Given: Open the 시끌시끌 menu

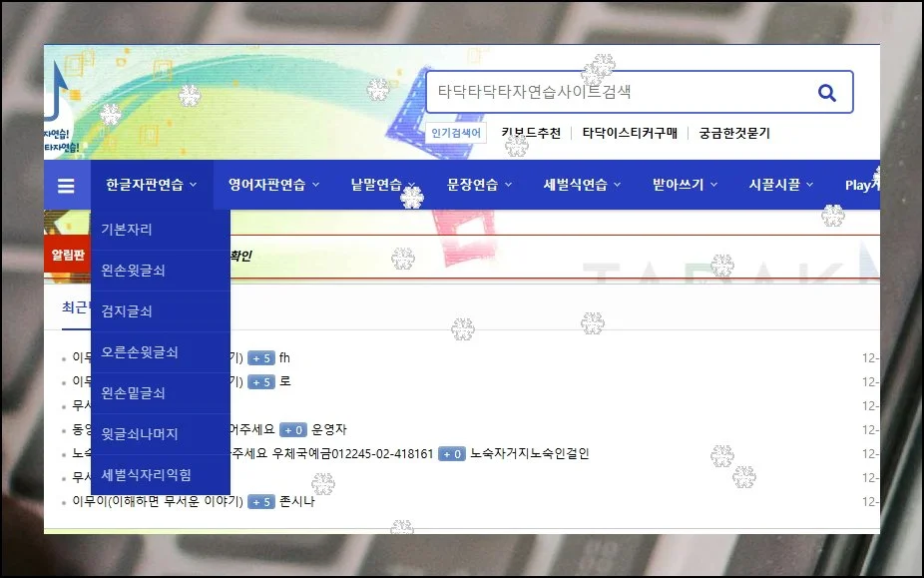Looking at the screenshot, I should (x=781, y=185).
